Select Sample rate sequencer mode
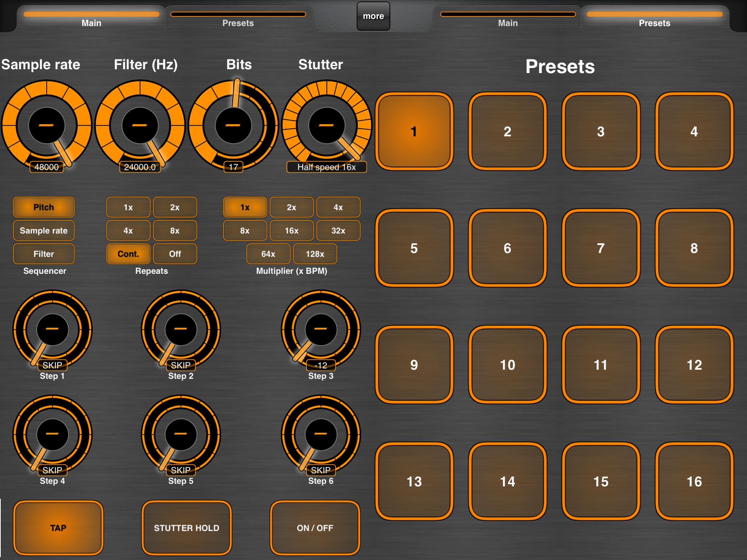 [x=44, y=230]
